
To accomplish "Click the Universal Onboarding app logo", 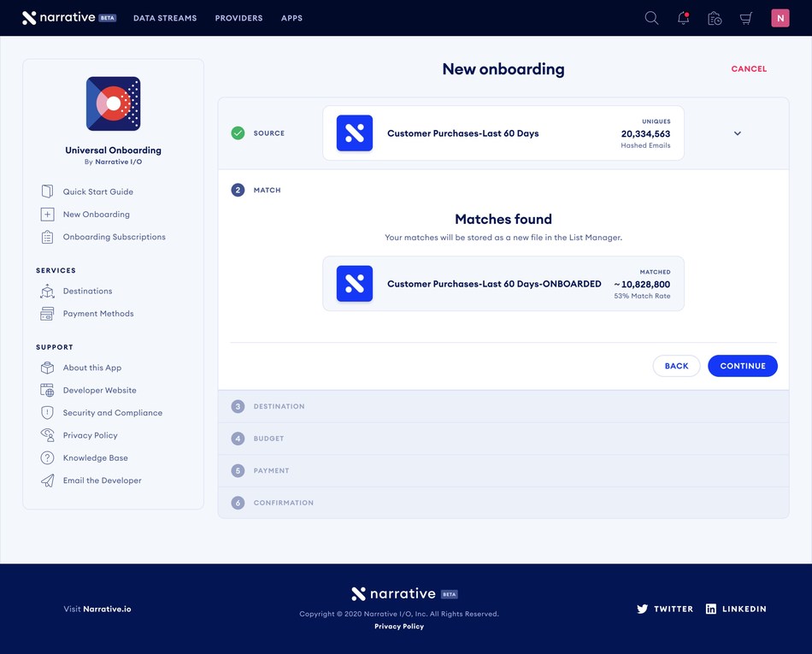I will coord(114,103).
